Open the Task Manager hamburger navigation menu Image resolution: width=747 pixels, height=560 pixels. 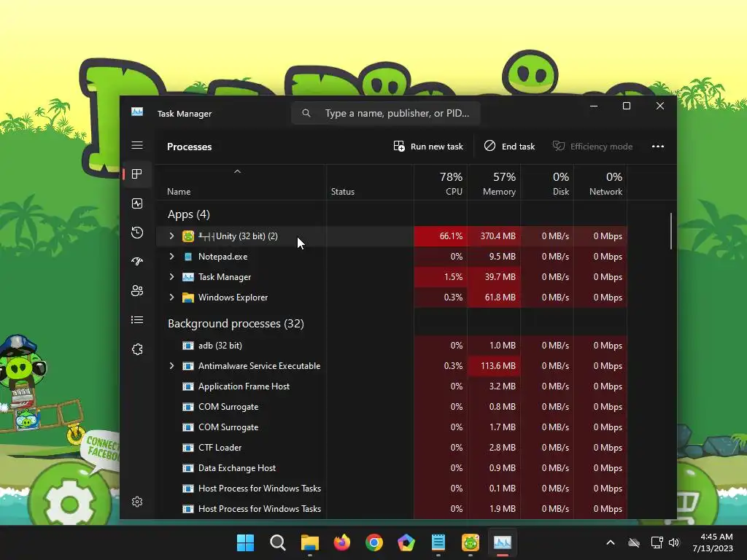(x=137, y=145)
